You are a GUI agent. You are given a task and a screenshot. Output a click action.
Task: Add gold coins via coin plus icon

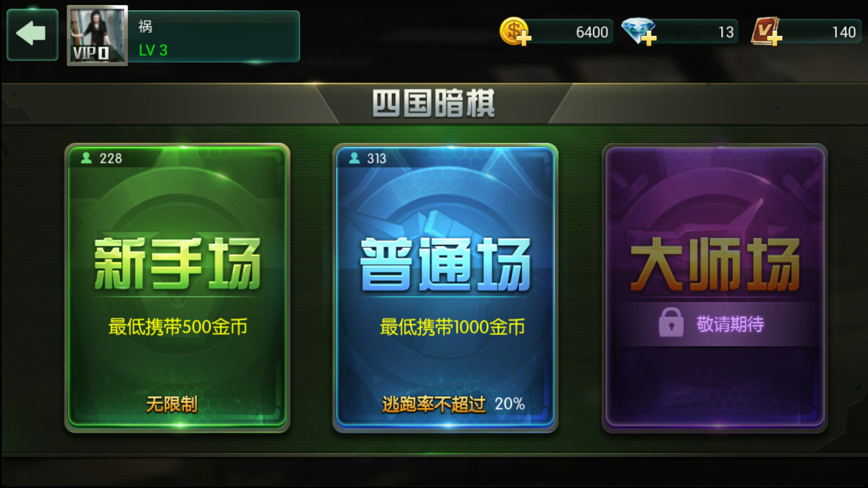pyautogui.click(x=515, y=32)
